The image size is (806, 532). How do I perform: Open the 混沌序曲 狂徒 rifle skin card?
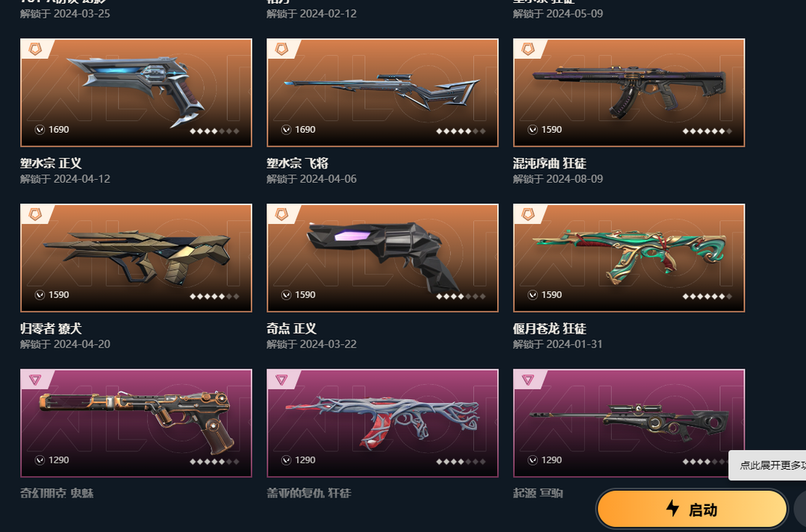(628, 93)
